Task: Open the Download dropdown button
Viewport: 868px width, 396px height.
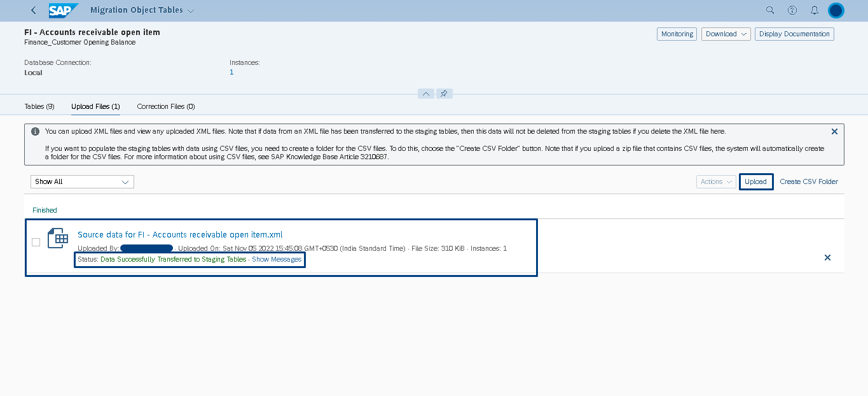Action: click(x=726, y=34)
